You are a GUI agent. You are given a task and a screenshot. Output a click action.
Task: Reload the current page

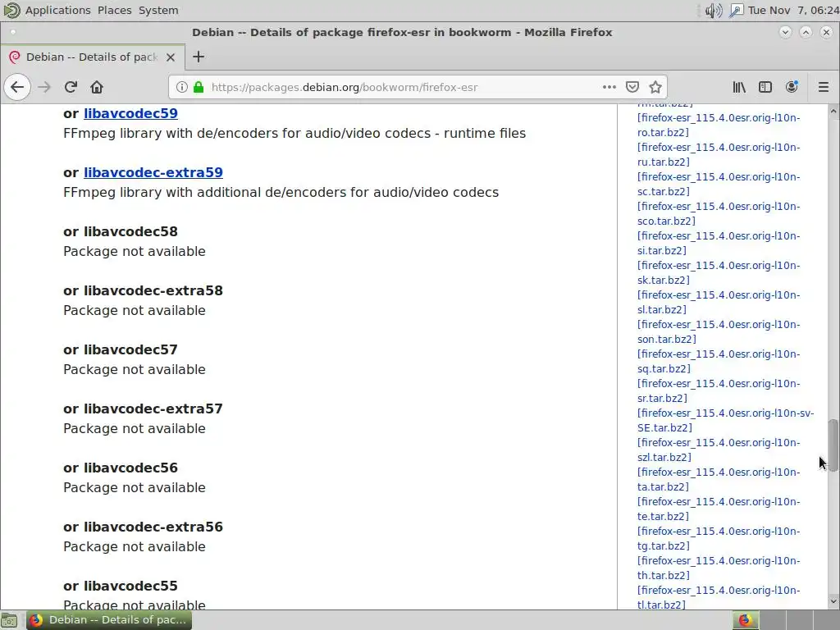click(x=71, y=87)
